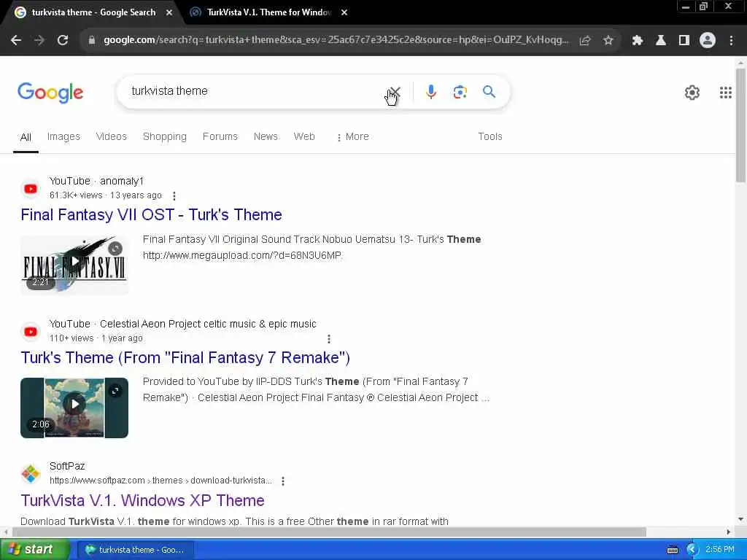Image resolution: width=747 pixels, height=560 pixels.
Task: Open TurkVista V.1. Windows XP Theme link
Action: coord(142,500)
